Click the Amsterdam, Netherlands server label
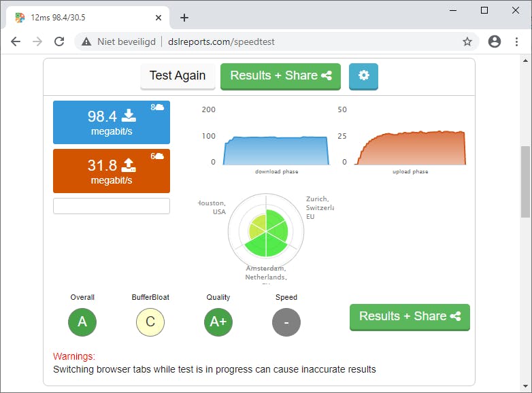 266,273
